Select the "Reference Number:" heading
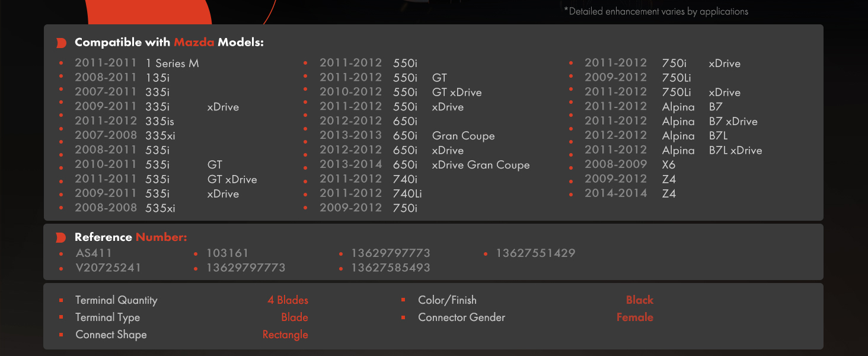The width and height of the screenshot is (868, 356). tap(131, 237)
